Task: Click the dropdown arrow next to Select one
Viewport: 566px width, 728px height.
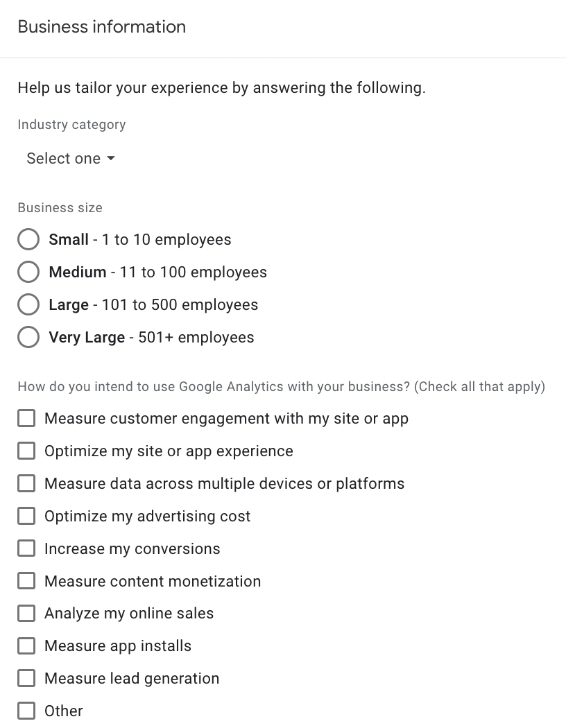Action: [x=110, y=158]
